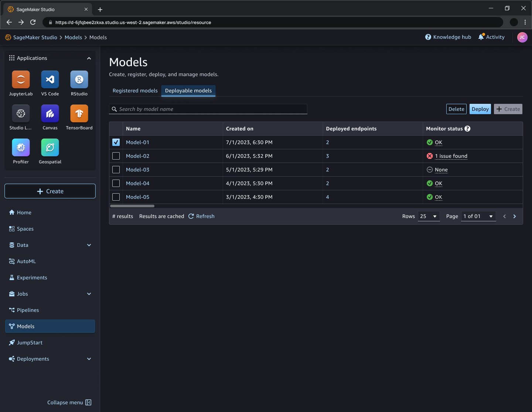Screen dimensions: 532x412
Task: Open the Profiler application
Action: 21,147
